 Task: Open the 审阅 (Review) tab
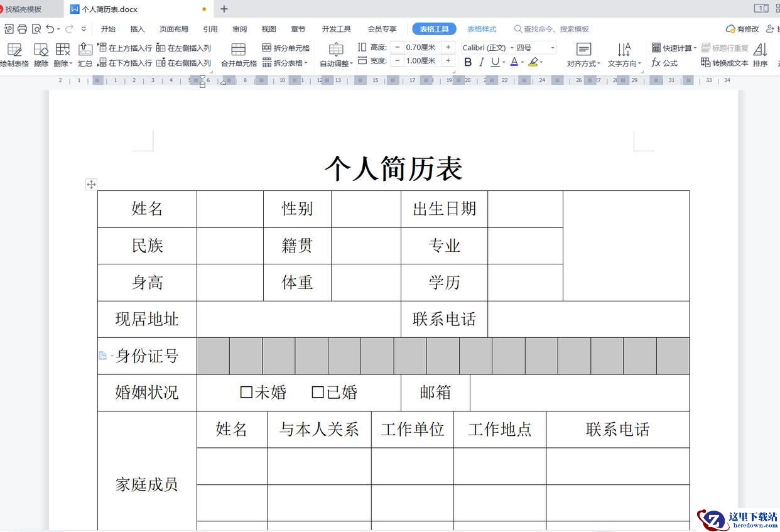(x=239, y=29)
